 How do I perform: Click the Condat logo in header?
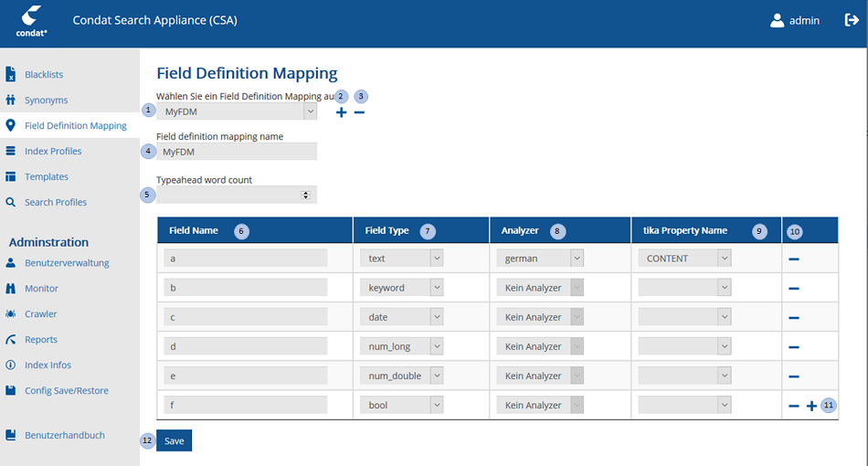[31, 21]
